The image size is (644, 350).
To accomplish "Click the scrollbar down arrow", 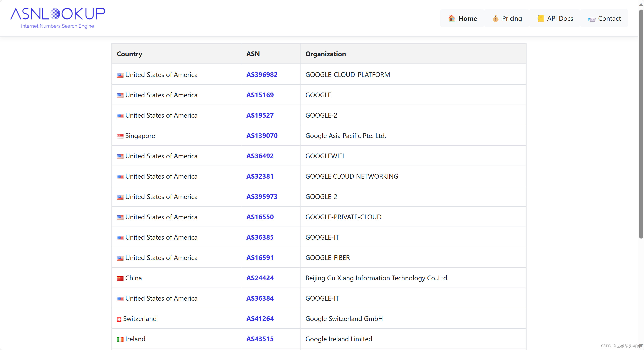I will [x=641, y=345].
